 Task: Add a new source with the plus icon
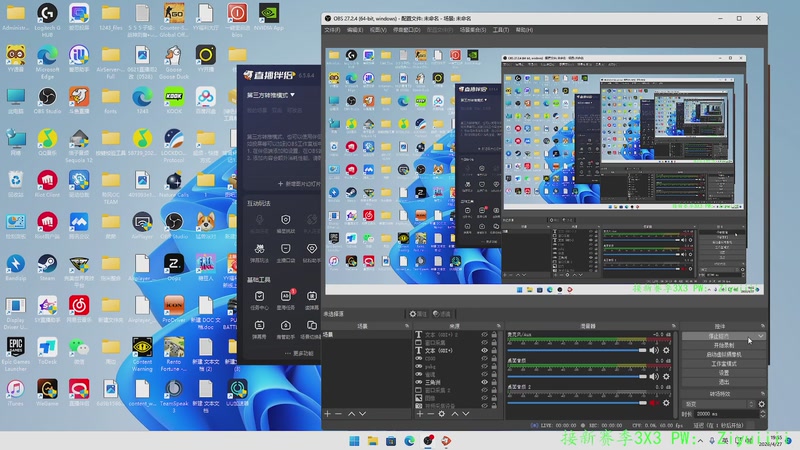pos(420,414)
